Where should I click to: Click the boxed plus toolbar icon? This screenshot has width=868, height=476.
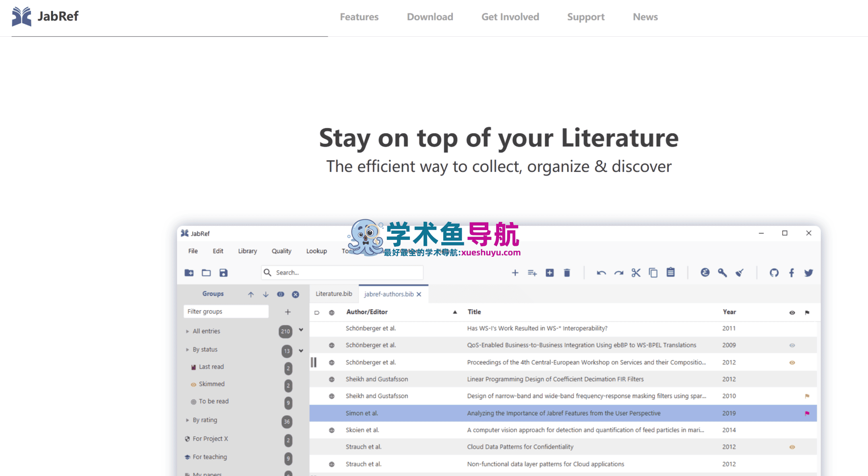550,273
